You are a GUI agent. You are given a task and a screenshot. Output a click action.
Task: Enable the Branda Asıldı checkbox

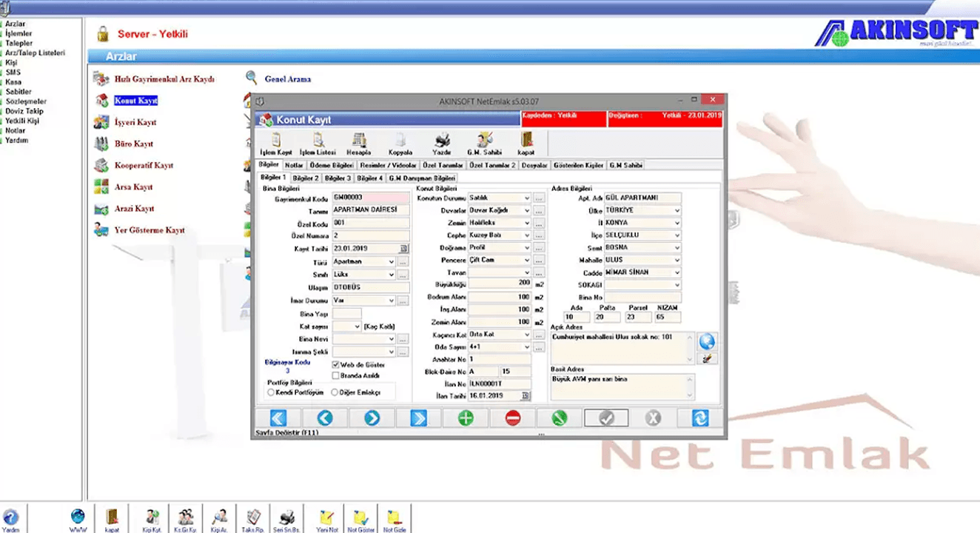tap(336, 375)
